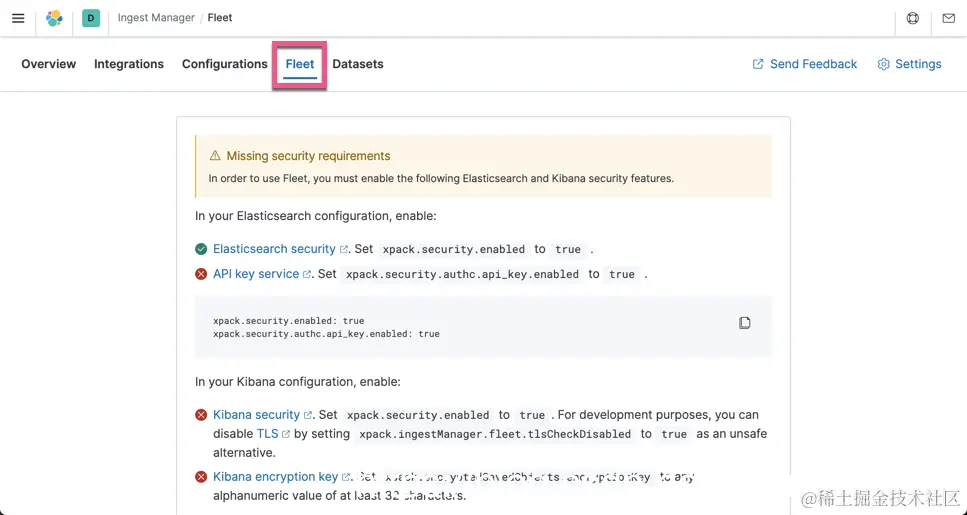Click external-link icon after Kibana security
This screenshot has height=515, width=967.
(x=308, y=415)
